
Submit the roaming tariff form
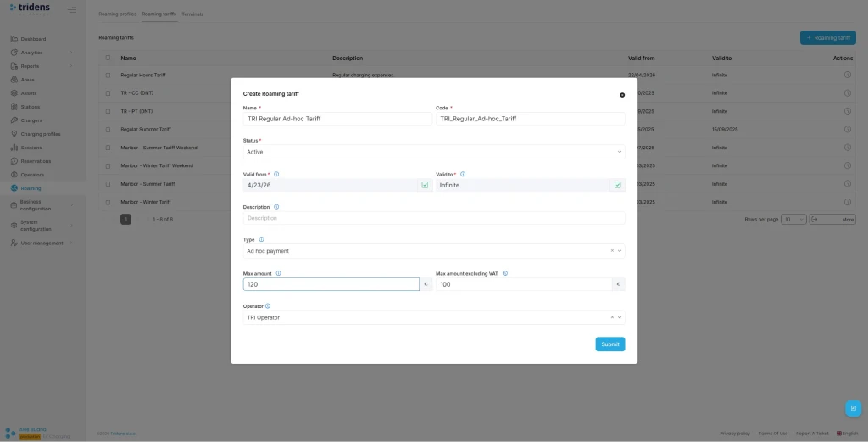(609, 344)
